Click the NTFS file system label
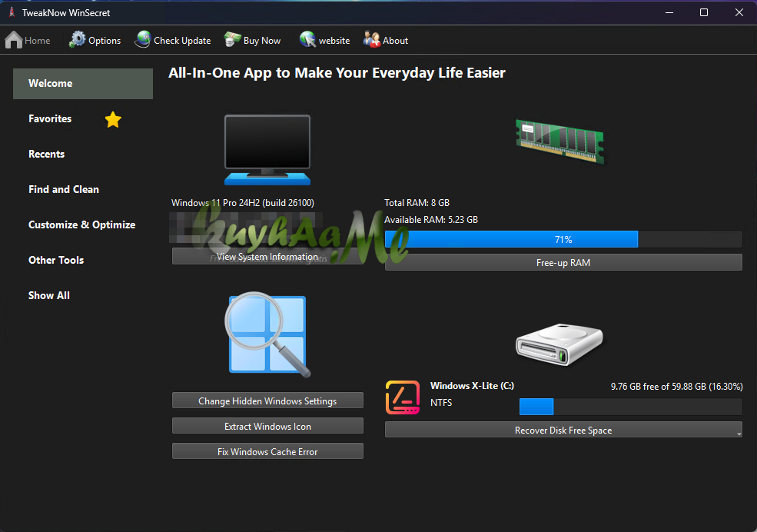Image resolution: width=757 pixels, height=532 pixels. click(x=441, y=403)
